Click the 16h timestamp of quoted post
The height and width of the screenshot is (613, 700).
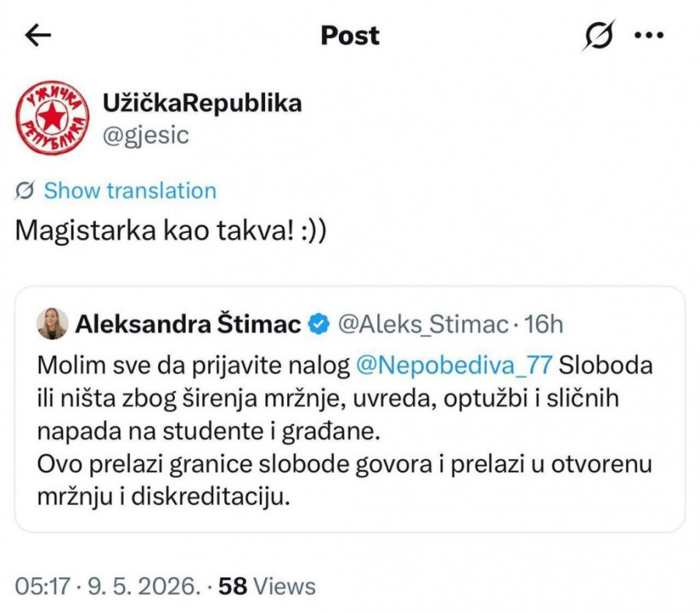pyautogui.click(x=544, y=324)
